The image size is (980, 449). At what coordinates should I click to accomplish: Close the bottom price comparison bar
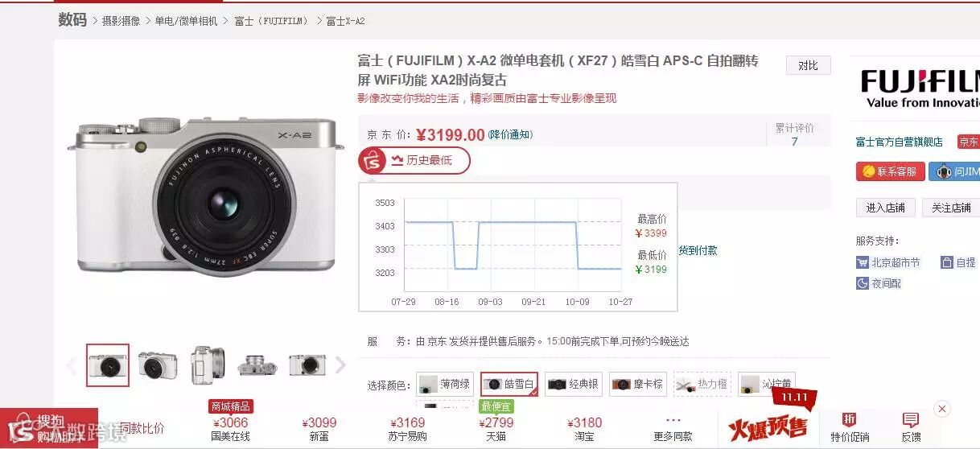pos(942,409)
